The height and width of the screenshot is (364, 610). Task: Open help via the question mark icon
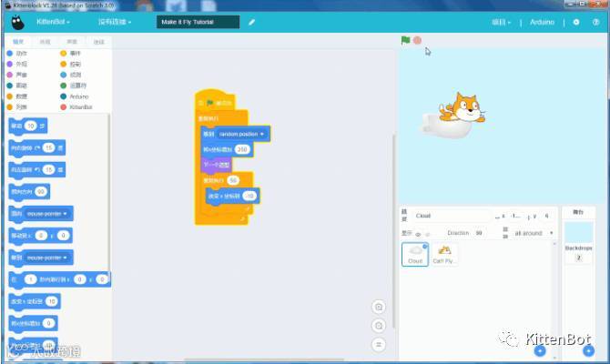[595, 22]
